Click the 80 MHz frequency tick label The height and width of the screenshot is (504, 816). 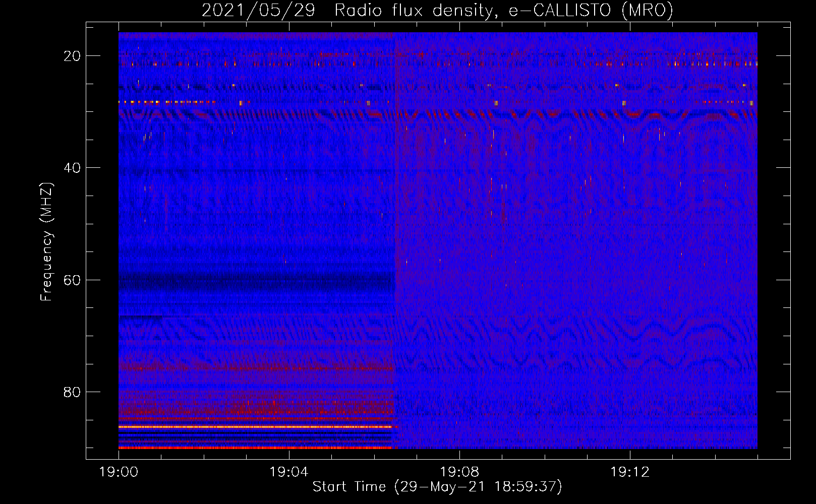(x=72, y=392)
